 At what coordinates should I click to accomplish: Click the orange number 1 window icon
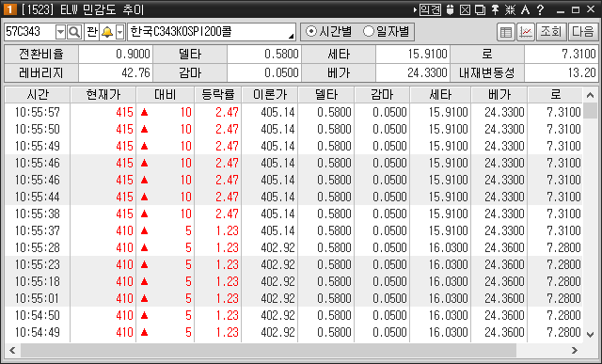[10, 9]
